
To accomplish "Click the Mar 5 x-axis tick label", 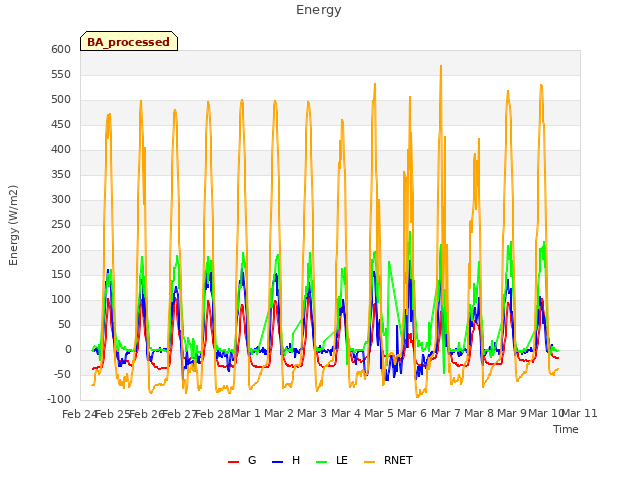I will [379, 413].
